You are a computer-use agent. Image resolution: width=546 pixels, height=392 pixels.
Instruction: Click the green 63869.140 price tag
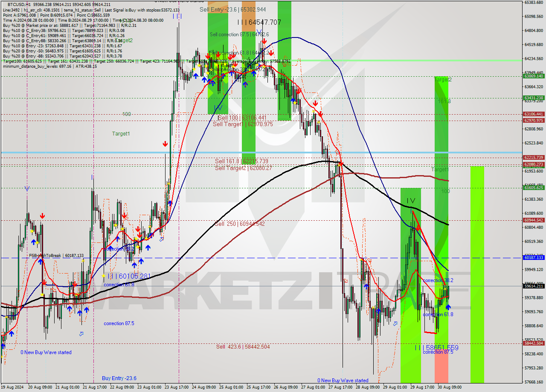click(x=533, y=76)
